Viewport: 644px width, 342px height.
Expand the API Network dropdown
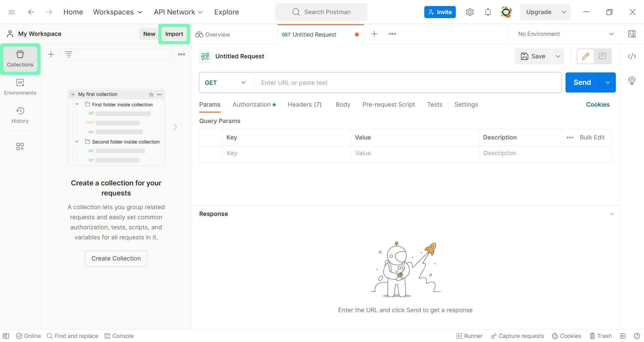pyautogui.click(x=178, y=12)
